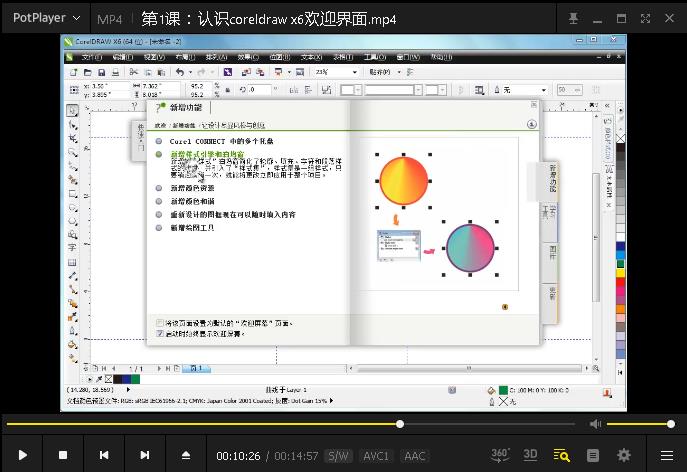
Task: Open the 编辑(E) menu in CorelDRAW
Action: (123, 57)
